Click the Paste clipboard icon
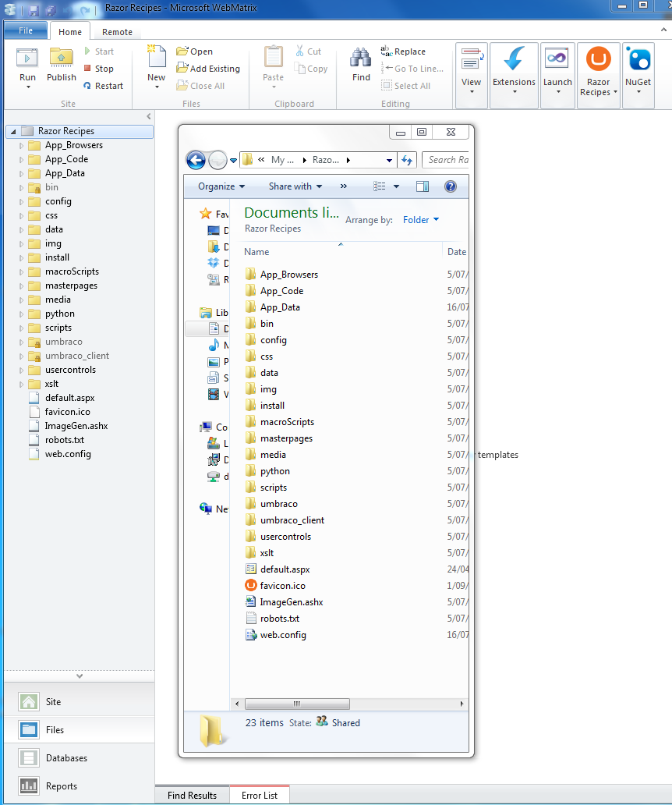The image size is (672, 805). 273,56
